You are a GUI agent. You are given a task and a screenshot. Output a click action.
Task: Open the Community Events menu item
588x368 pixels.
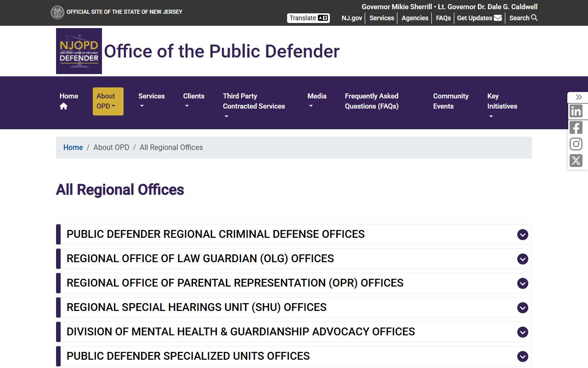point(451,101)
